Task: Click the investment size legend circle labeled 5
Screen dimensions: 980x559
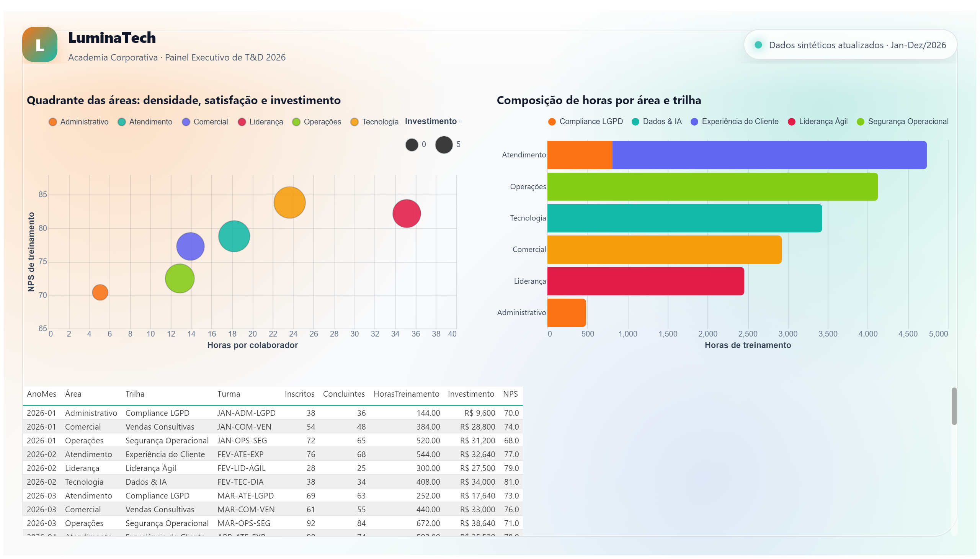Action: pos(444,145)
